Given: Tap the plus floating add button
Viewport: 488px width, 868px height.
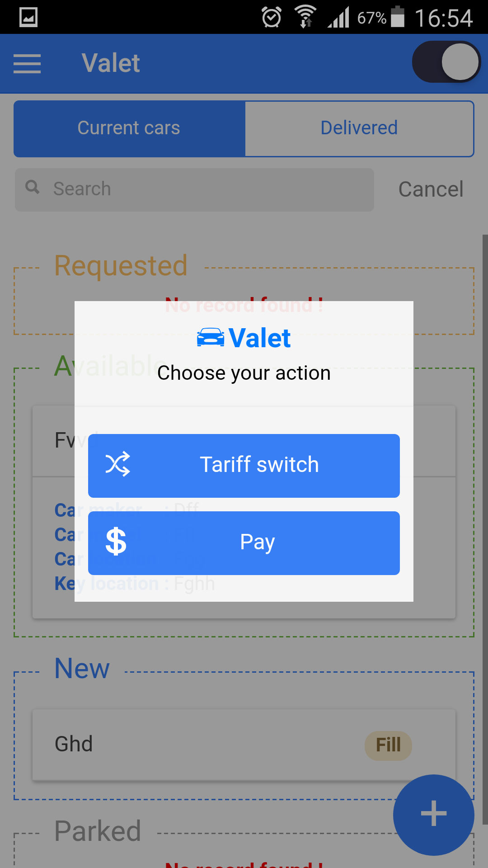Looking at the screenshot, I should (x=433, y=814).
